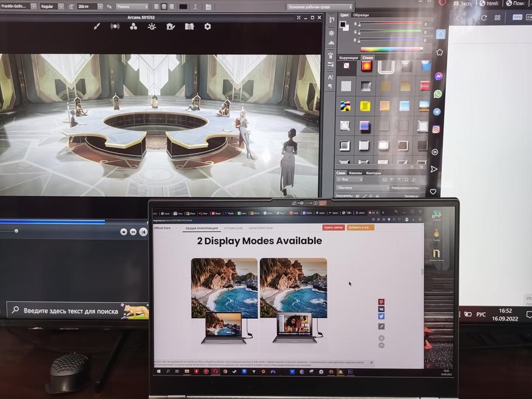
Task: Click the volume slider knob in the media player
Action: point(16,231)
